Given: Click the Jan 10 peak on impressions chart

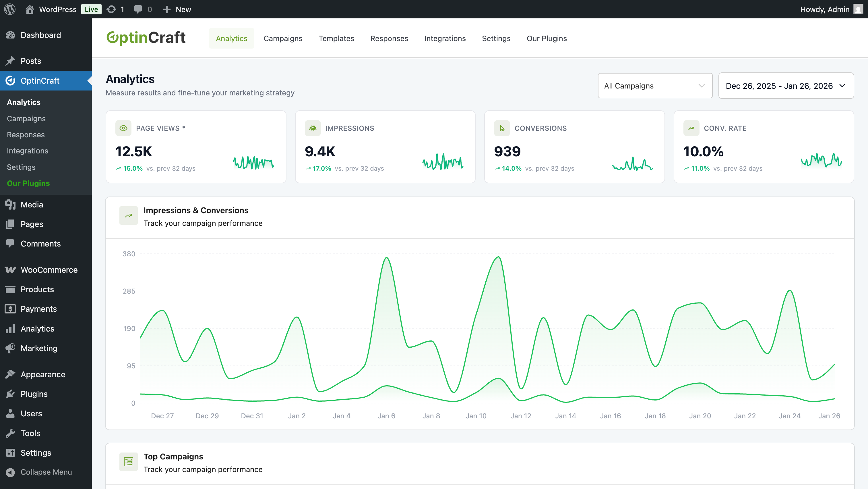Looking at the screenshot, I should pyautogui.click(x=498, y=257).
